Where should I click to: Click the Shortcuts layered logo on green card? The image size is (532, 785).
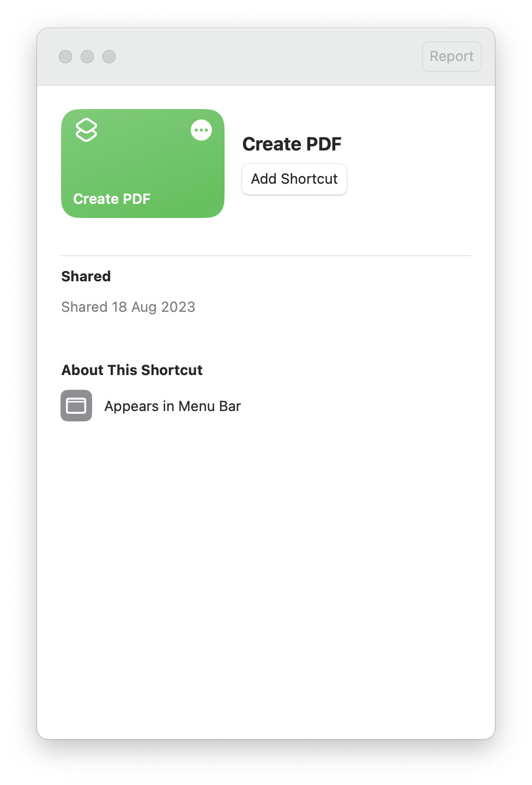click(86, 130)
